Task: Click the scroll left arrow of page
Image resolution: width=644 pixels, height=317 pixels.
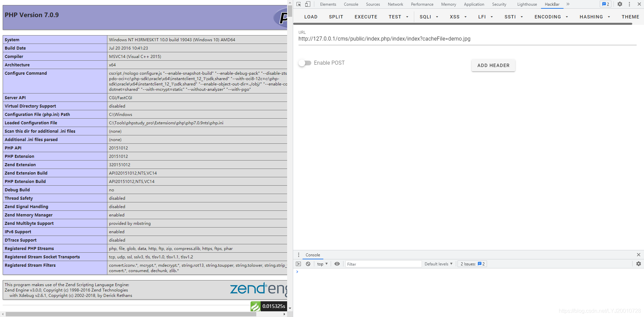Action: pyautogui.click(x=3, y=314)
